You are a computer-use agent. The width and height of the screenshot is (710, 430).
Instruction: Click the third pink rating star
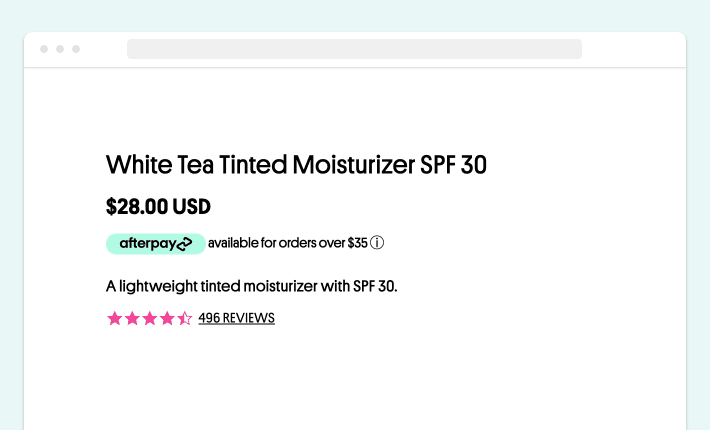pyautogui.click(x=149, y=318)
